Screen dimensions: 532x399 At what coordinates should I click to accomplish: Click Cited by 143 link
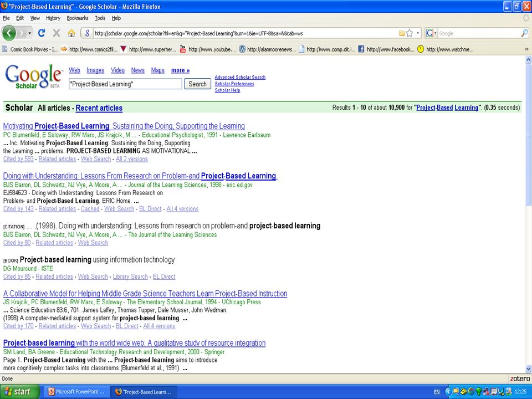click(x=18, y=209)
